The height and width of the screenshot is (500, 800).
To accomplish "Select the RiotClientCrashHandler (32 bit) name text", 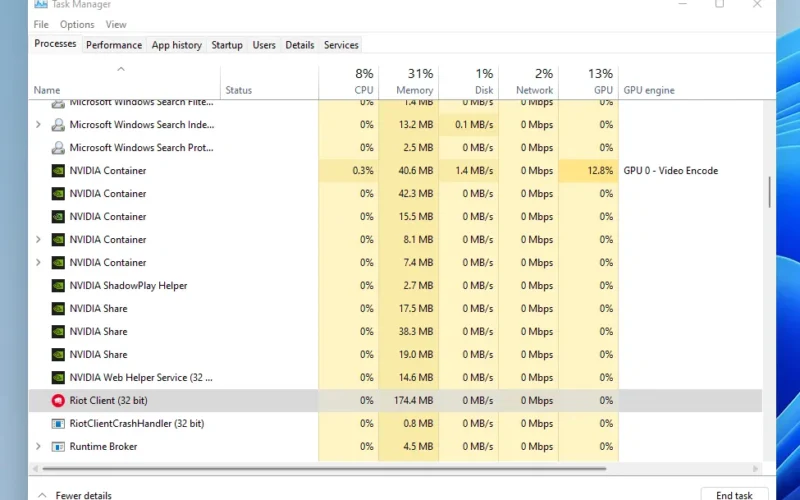I will [x=137, y=423].
